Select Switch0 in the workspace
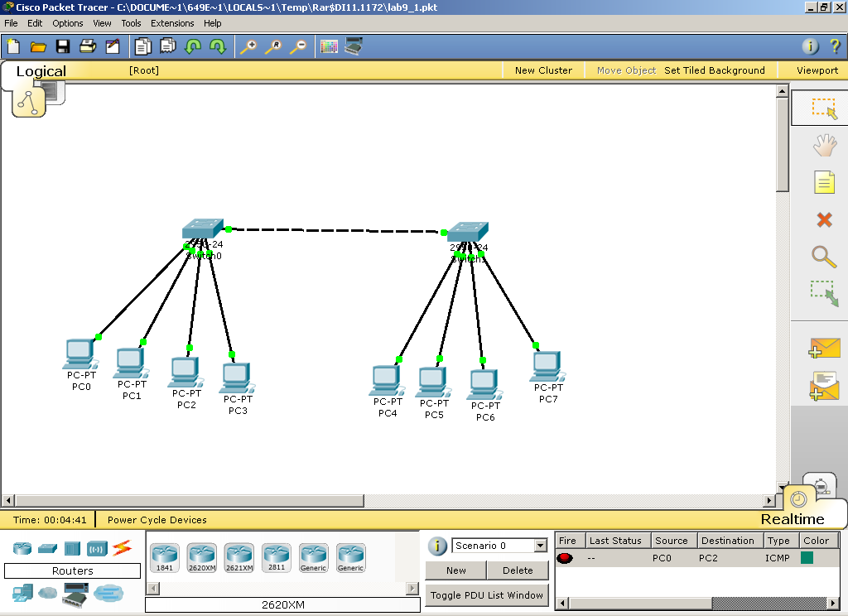This screenshot has height=616, width=848. pyautogui.click(x=203, y=229)
